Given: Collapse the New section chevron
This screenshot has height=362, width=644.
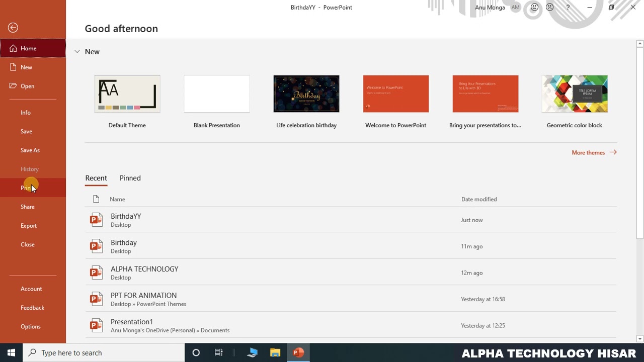Looking at the screenshot, I should click(77, 52).
